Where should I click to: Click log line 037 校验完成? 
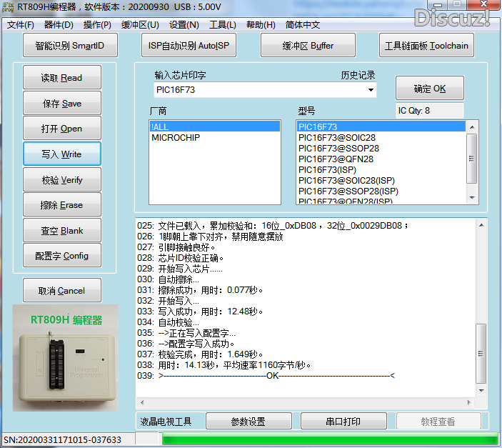point(201,354)
